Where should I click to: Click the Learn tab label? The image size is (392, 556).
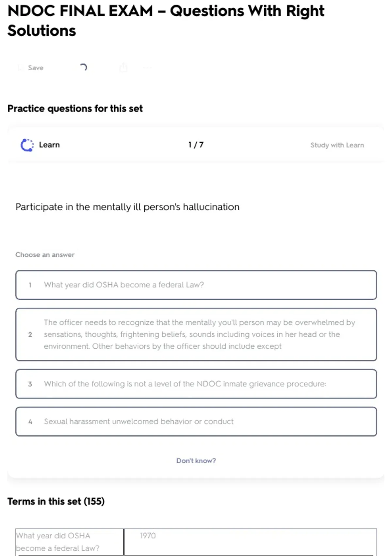(49, 145)
